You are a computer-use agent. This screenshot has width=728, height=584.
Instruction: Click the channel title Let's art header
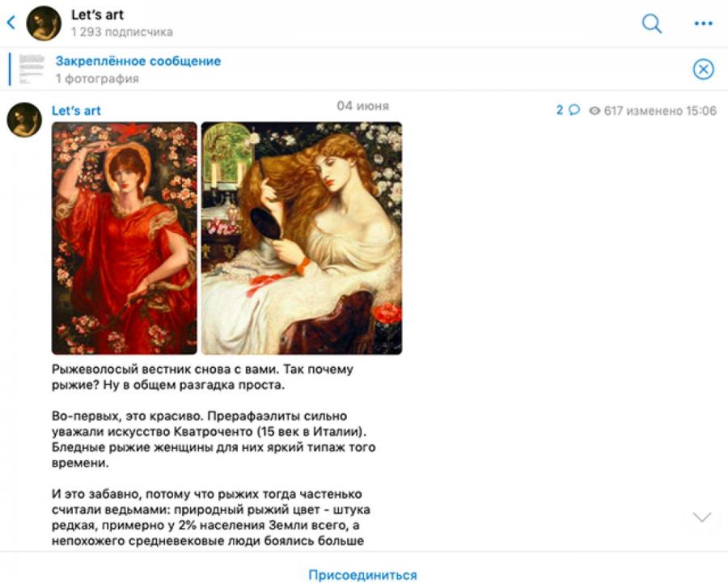(97, 15)
